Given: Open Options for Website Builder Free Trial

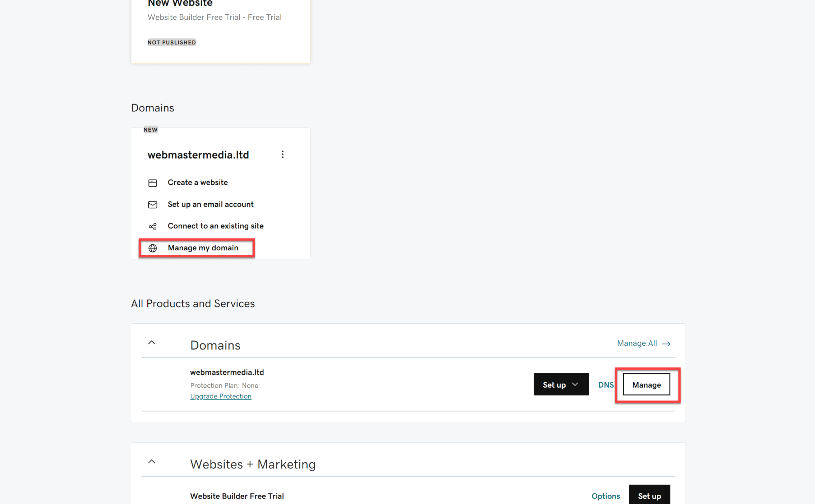Looking at the screenshot, I should [606, 496].
